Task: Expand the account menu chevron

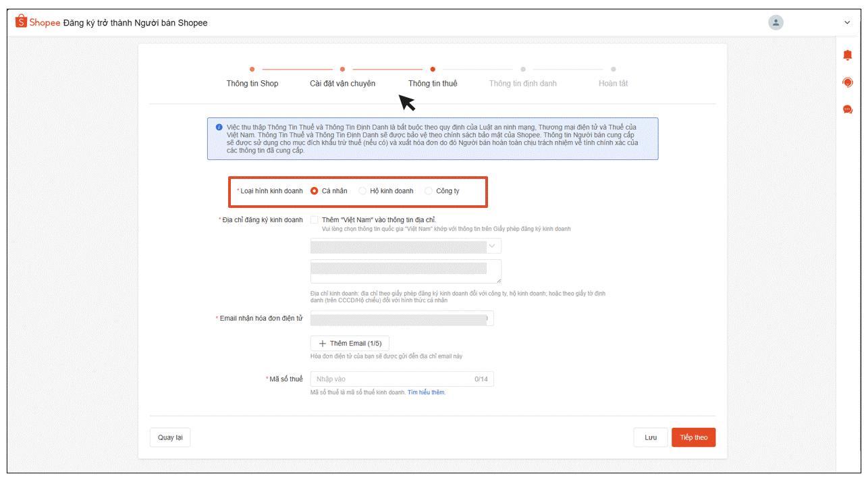Action: [847, 23]
